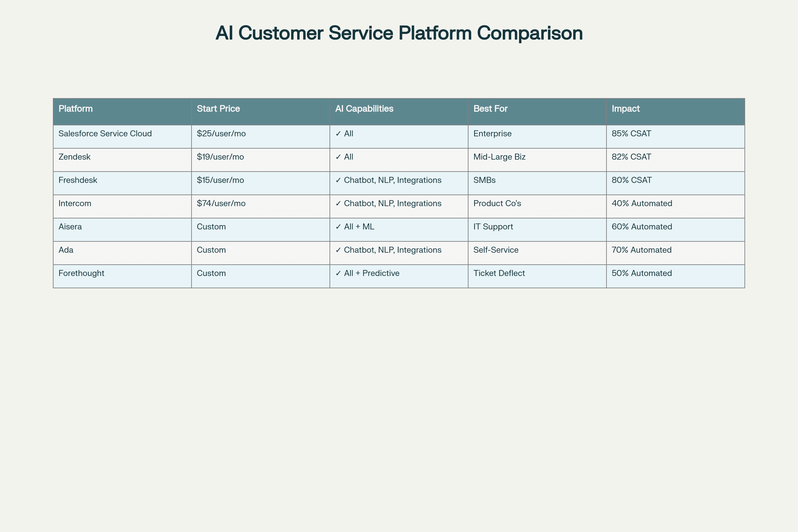The height and width of the screenshot is (532, 798).
Task: Click the 'Custom' price in Forethought row
Action: pos(261,277)
